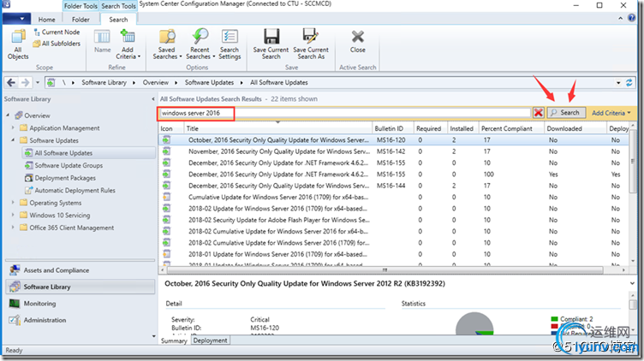Open the Saved Searches ribbon menu
The image size is (644, 361).
pos(166,43)
